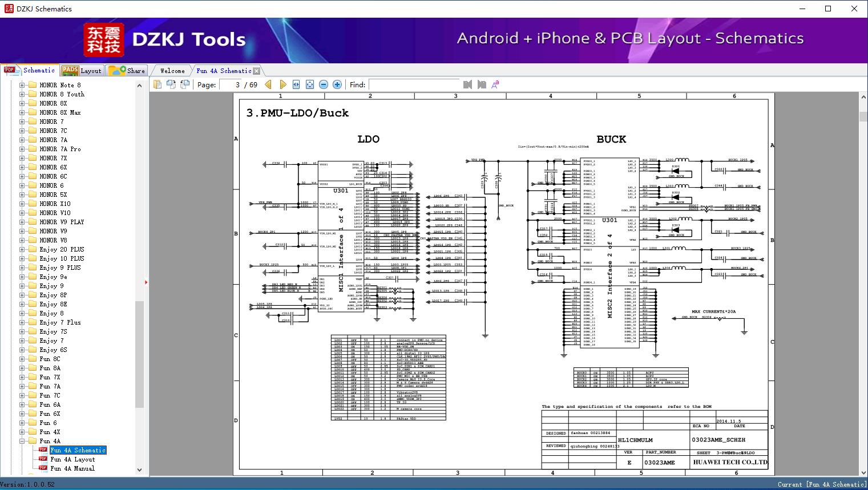The image size is (868, 490).
Task: Click the rotate page toolbar icon with curved arrow
Action: coord(171,84)
